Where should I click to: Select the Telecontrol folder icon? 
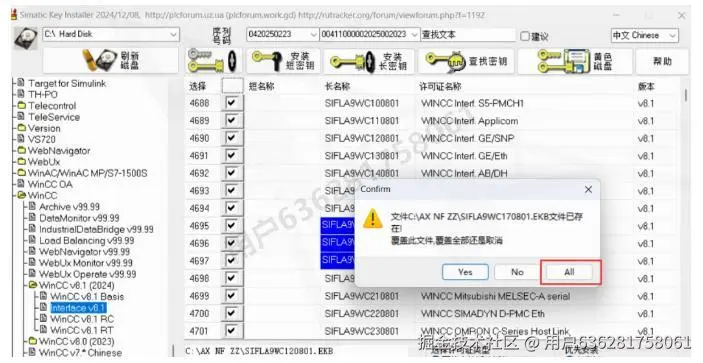(x=21, y=106)
